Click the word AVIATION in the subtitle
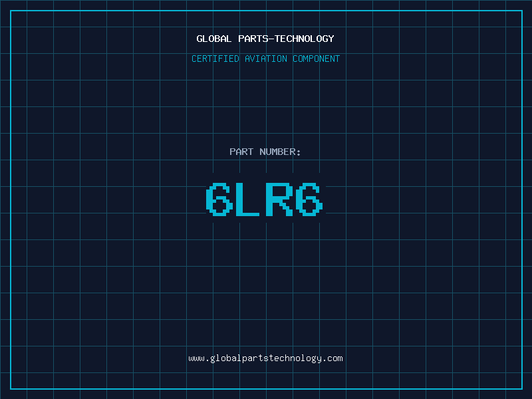The height and width of the screenshot is (399, 532). tap(266, 59)
